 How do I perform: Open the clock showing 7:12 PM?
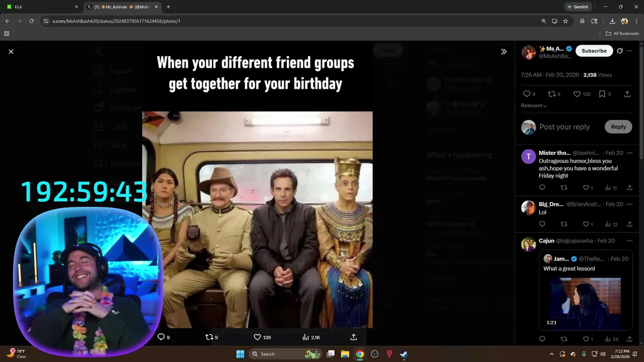pos(622,354)
